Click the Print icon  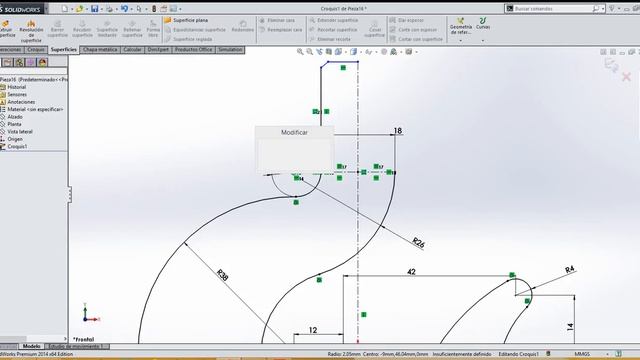pos(109,8)
